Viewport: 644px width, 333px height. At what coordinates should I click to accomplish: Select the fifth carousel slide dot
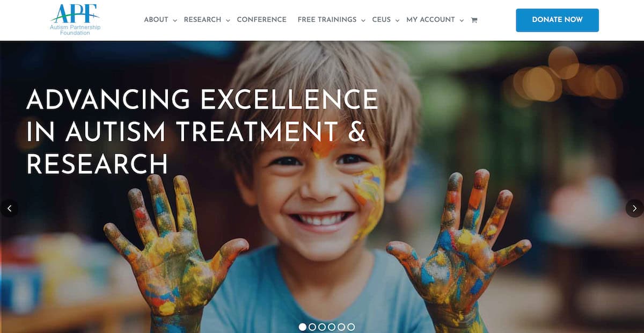point(341,327)
